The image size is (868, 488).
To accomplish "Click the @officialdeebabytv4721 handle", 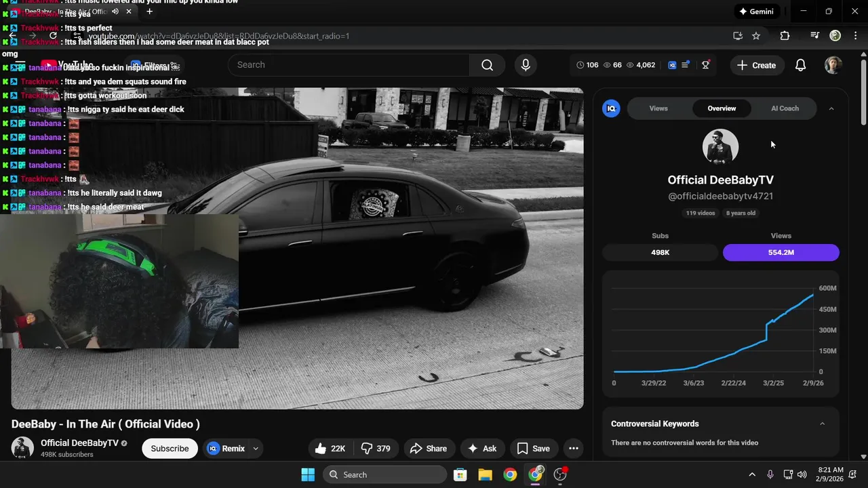I will 720,196.
